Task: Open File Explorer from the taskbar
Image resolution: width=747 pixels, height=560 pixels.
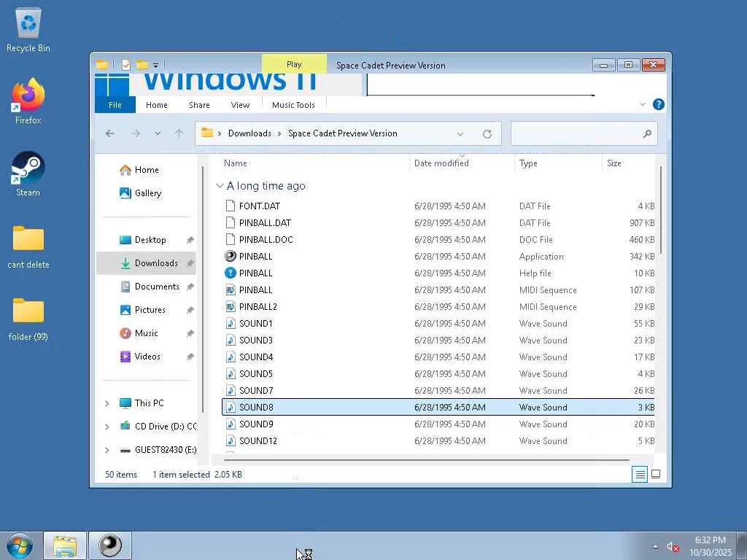Action: pyautogui.click(x=65, y=545)
